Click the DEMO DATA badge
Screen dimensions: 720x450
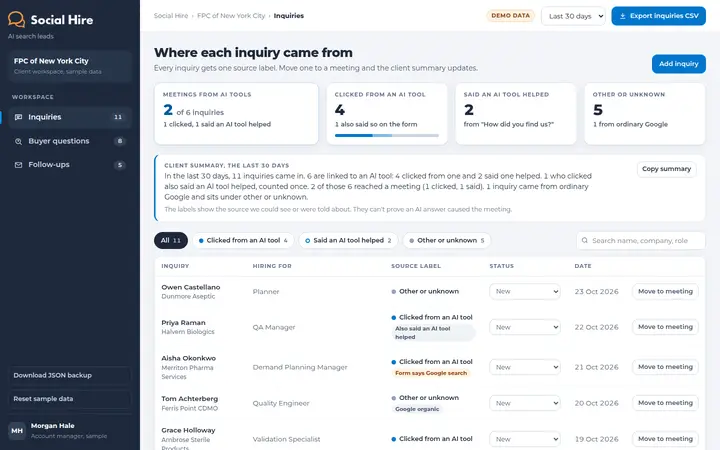[511, 16]
